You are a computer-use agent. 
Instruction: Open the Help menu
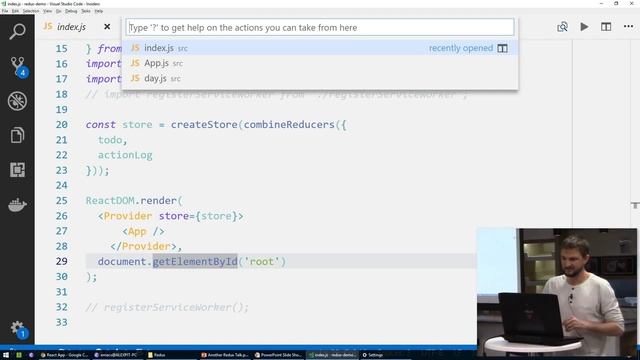coord(99,11)
